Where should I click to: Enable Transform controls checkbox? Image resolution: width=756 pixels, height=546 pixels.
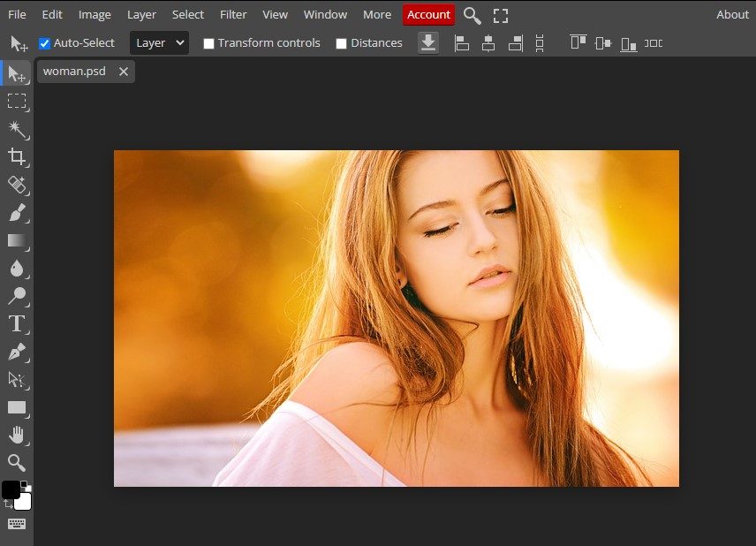[208, 43]
